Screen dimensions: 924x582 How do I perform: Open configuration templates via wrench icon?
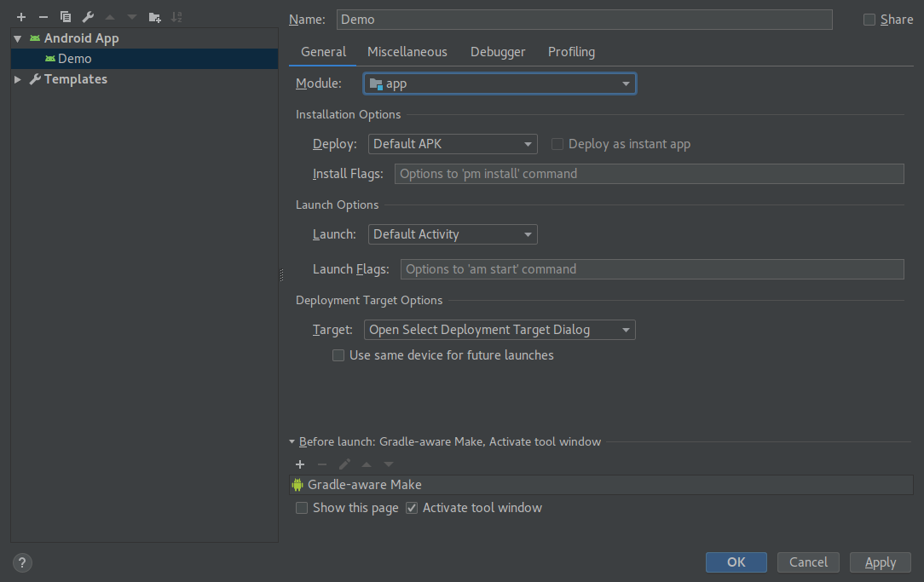[x=87, y=16]
